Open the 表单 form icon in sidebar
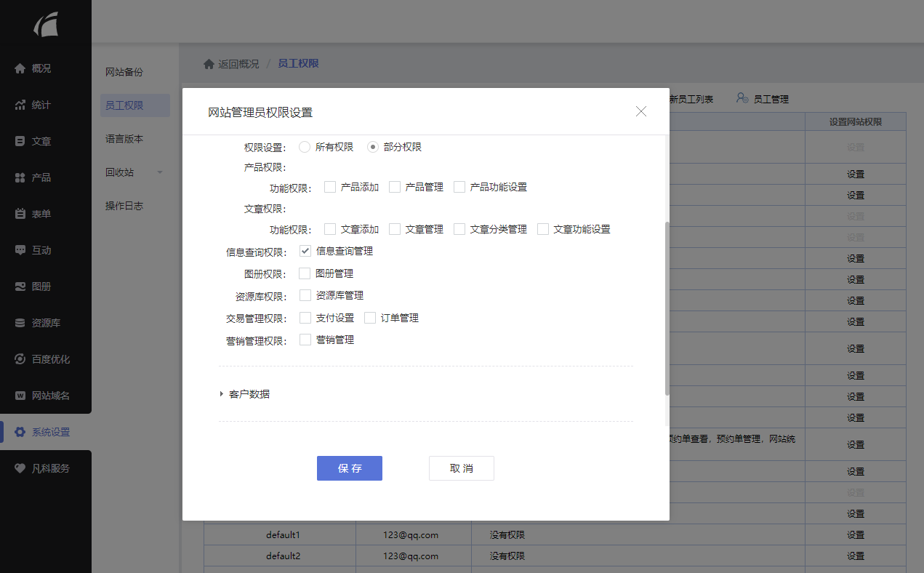Image resolution: width=924 pixels, height=573 pixels. tap(20, 214)
